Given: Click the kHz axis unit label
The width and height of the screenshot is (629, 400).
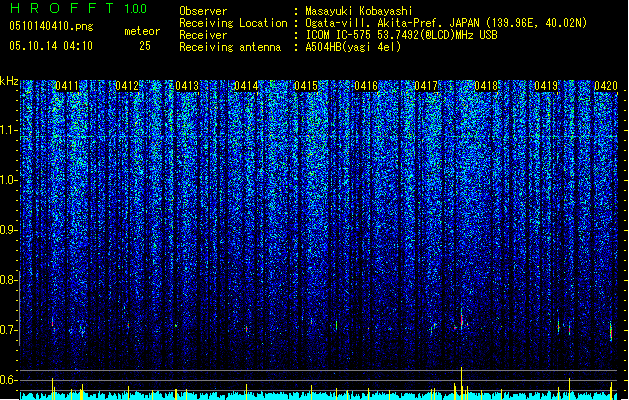Looking at the screenshot, I should (9, 81).
